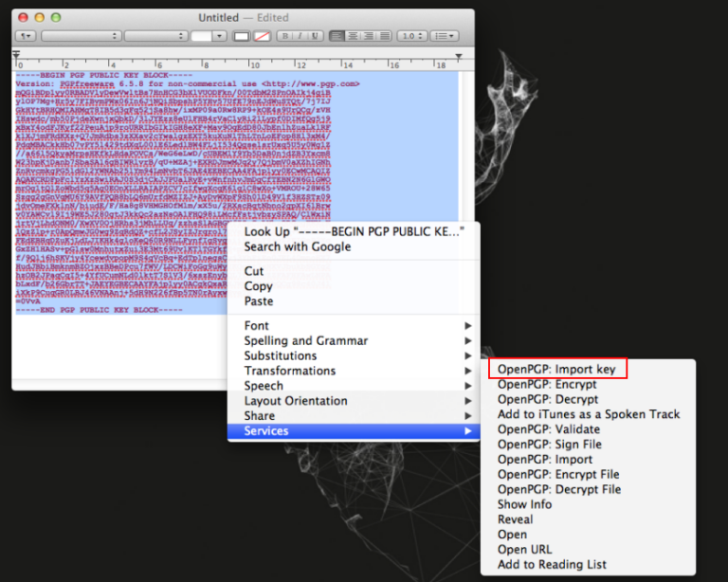Viewport: 728px width, 582px height.
Task: Justify the text
Action: [x=385, y=36]
